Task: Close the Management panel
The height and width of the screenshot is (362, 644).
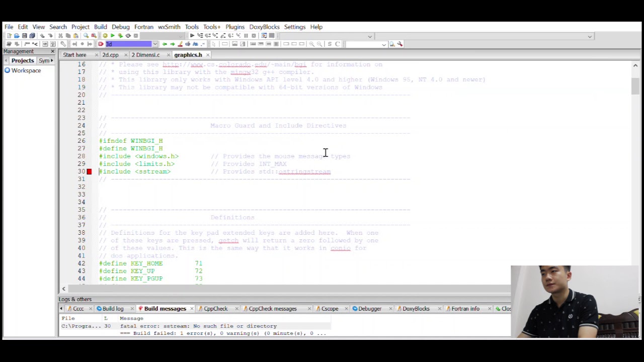Action: 52,52
